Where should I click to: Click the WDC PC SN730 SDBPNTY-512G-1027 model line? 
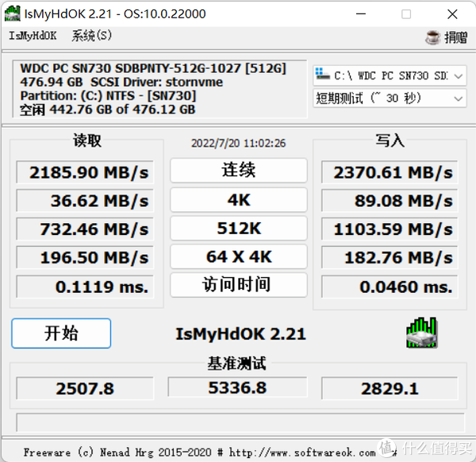coord(153,68)
